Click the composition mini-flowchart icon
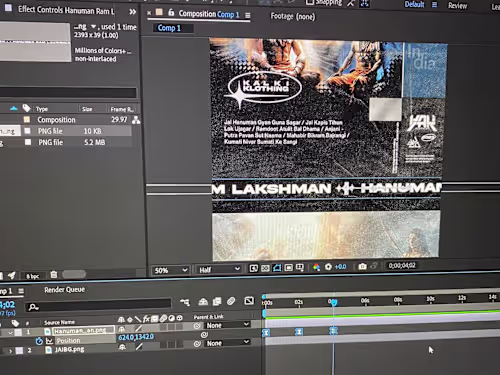Screen dimensions: 500x375 (x=185, y=302)
